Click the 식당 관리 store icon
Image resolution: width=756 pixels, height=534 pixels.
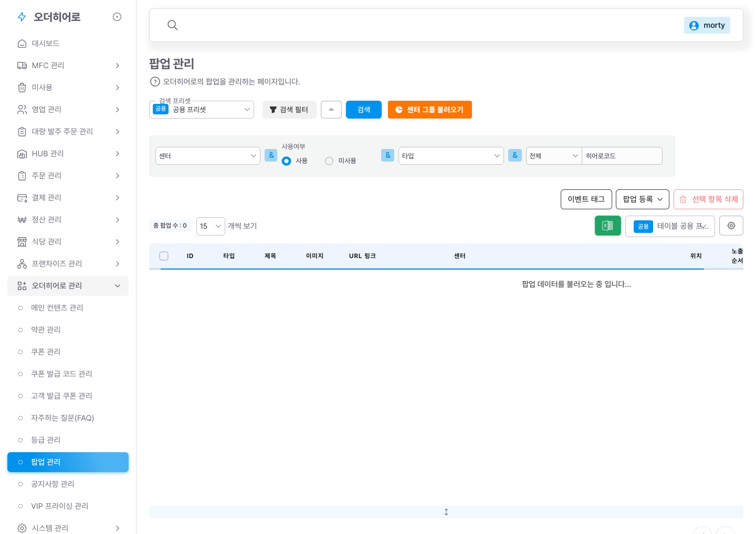[x=22, y=242]
